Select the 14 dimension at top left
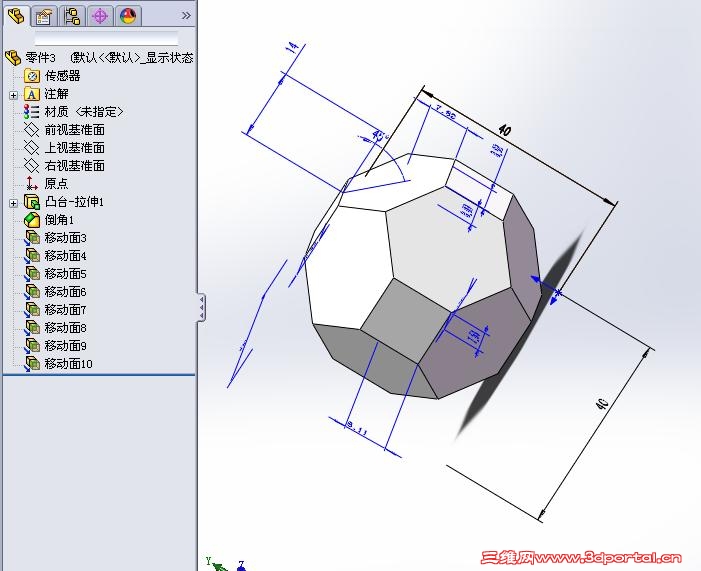This screenshot has height=571, width=701. point(292,48)
